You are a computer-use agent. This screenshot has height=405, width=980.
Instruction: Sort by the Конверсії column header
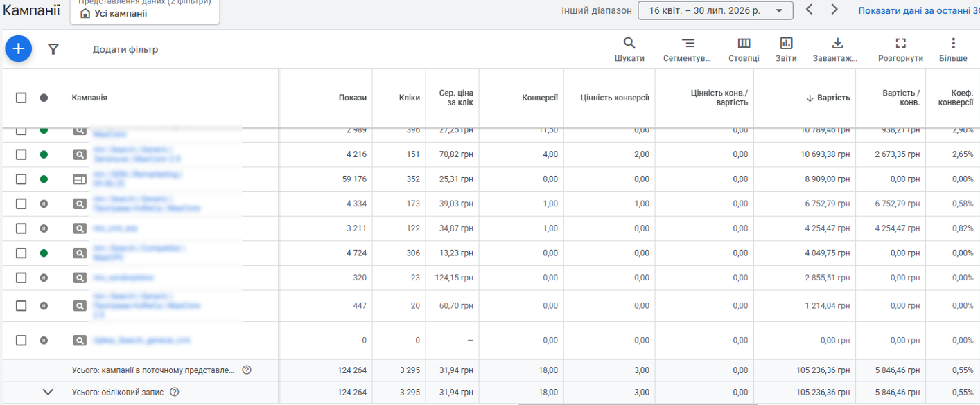(540, 98)
